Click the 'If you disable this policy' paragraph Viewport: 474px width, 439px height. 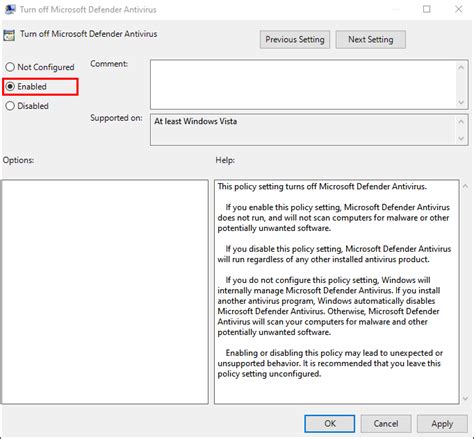[334, 254]
